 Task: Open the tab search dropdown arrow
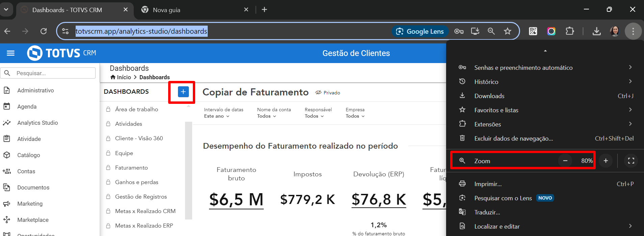click(6, 9)
